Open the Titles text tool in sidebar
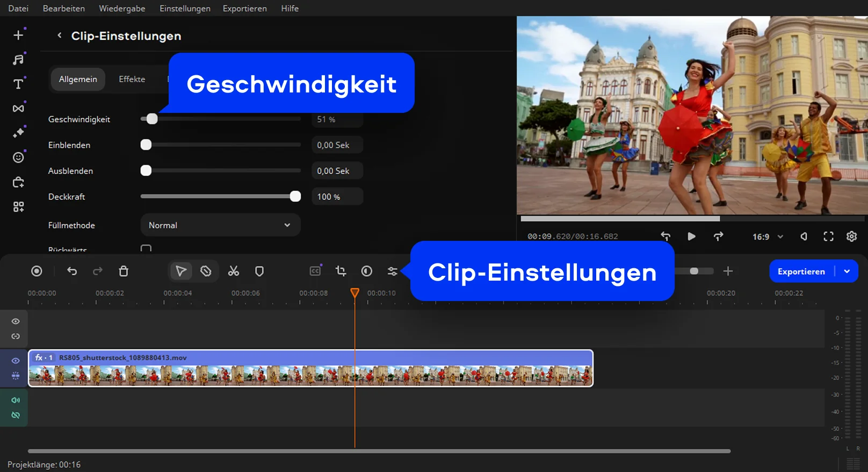Screen dimensions: 868x472 tap(18, 84)
